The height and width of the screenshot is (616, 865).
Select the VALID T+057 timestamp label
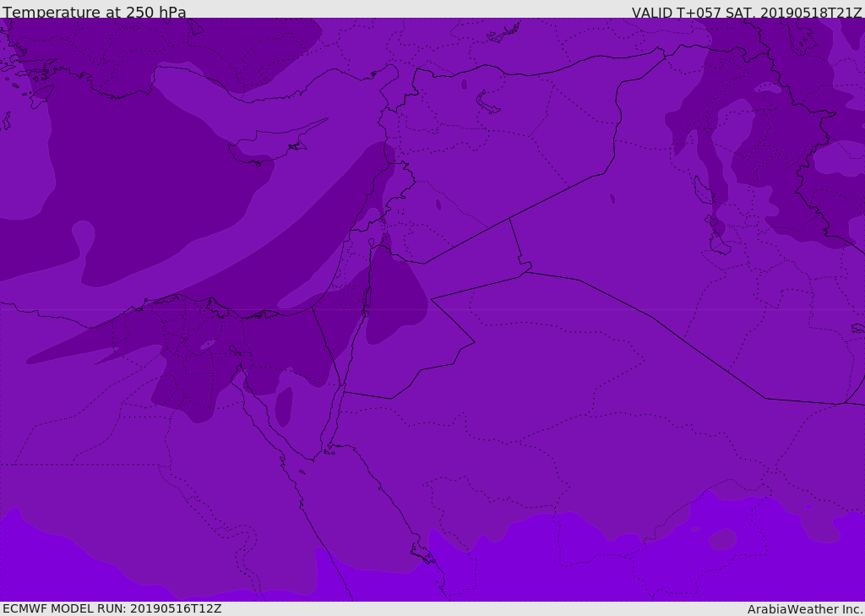747,13
